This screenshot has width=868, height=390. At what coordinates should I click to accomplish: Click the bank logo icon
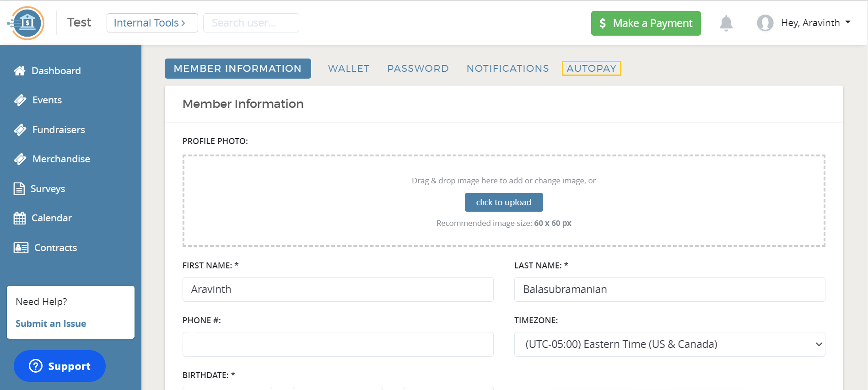[x=27, y=23]
